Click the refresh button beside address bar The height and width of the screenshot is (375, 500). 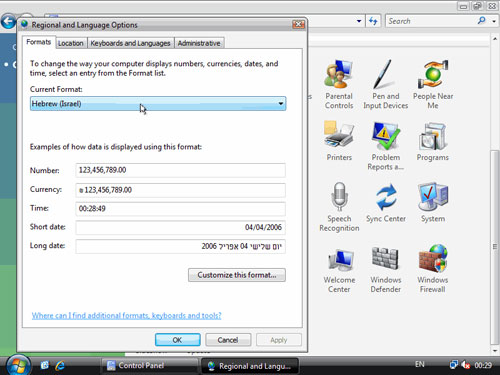(373, 21)
